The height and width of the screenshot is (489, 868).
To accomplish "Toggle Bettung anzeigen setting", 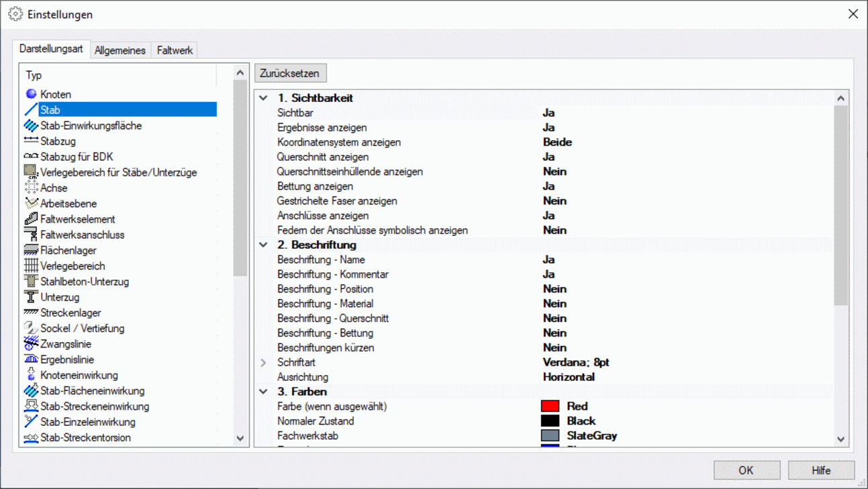I will [x=548, y=186].
